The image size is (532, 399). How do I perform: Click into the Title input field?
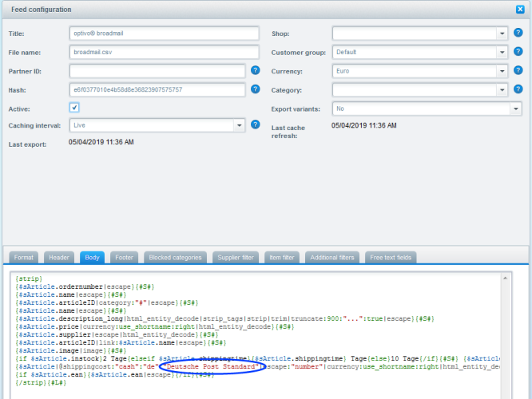pos(165,34)
